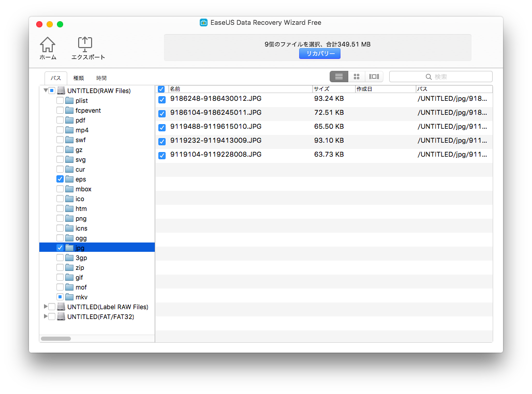The height and width of the screenshot is (394, 532).
Task: Select the 3gp folder in tree
Action: 81,258
